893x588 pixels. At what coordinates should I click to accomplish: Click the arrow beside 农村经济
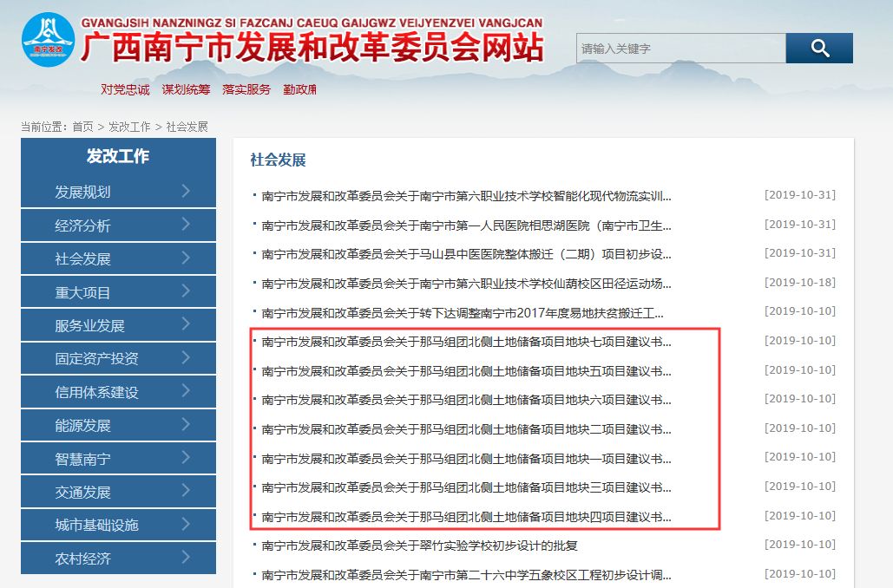(186, 558)
